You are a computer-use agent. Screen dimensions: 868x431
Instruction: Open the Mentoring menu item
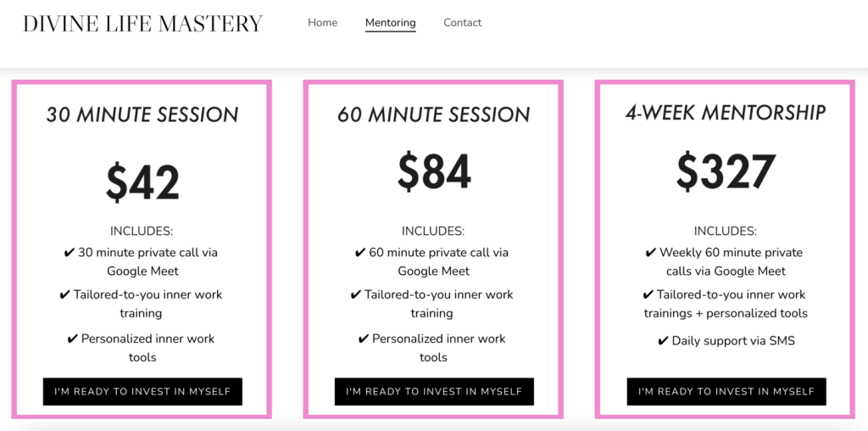click(390, 23)
